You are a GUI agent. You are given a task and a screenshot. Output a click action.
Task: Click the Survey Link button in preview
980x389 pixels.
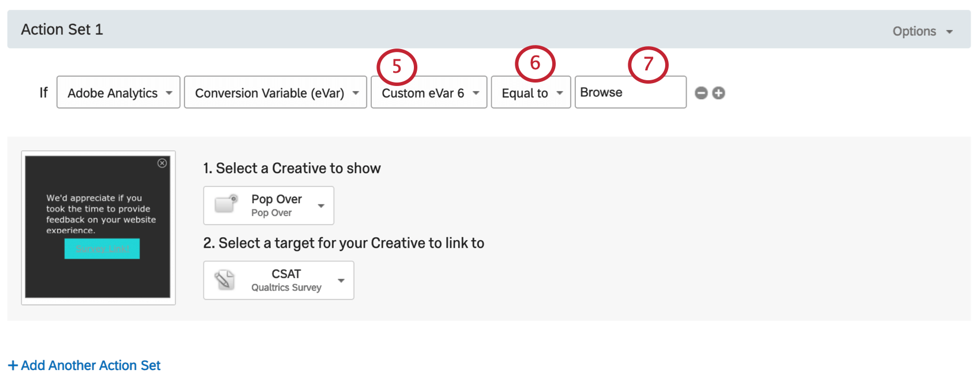[x=102, y=249]
